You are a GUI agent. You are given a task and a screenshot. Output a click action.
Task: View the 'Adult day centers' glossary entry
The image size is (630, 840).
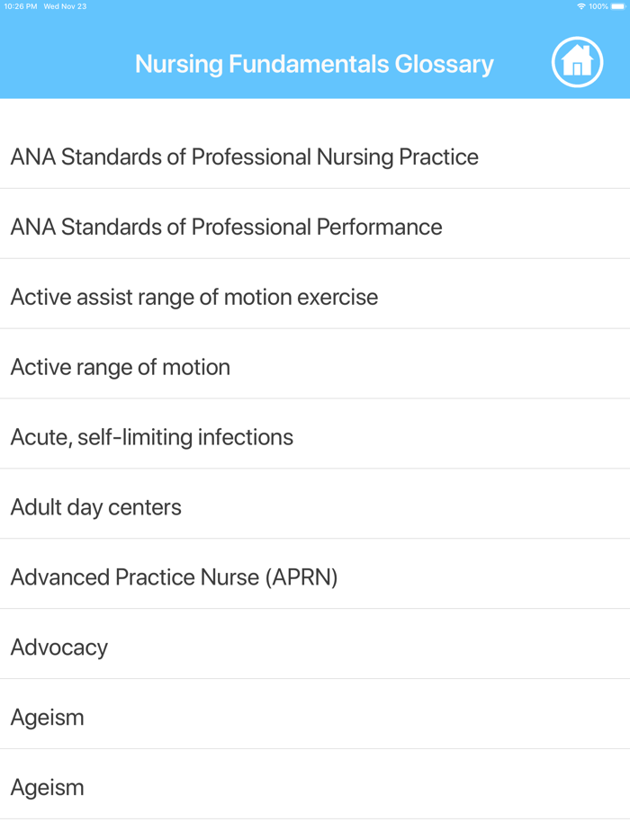tap(94, 507)
